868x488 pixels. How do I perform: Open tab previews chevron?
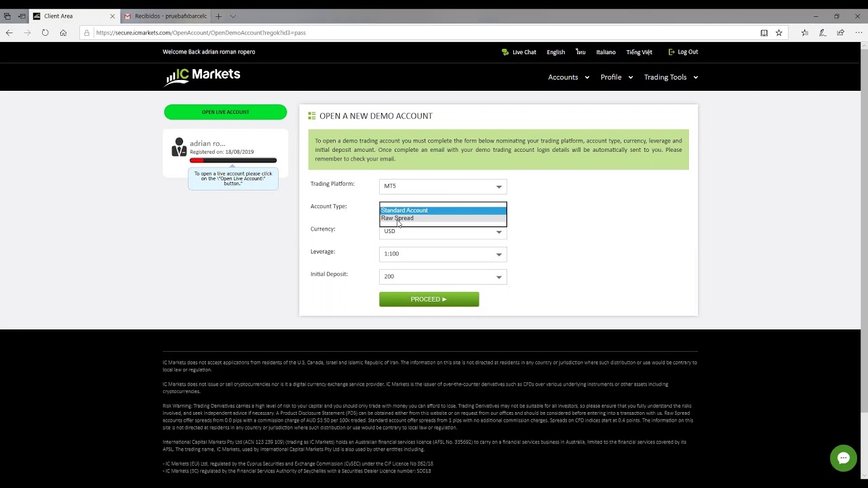(x=233, y=16)
